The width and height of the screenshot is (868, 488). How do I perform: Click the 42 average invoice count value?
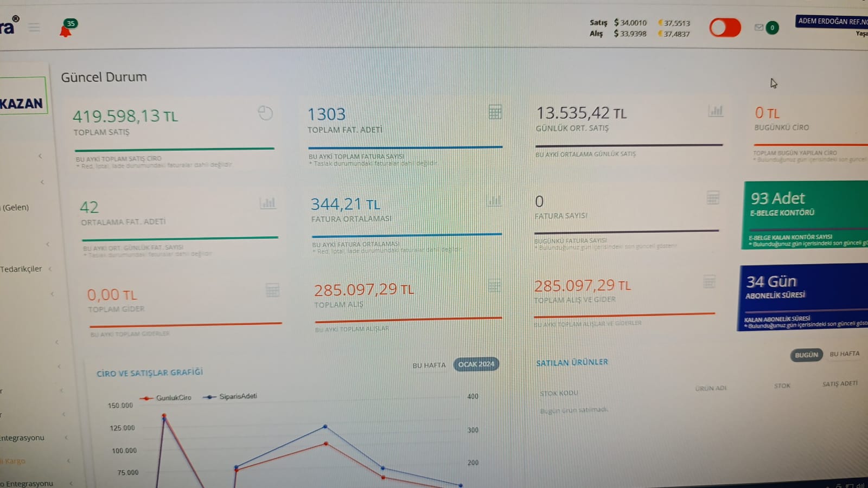pyautogui.click(x=90, y=207)
